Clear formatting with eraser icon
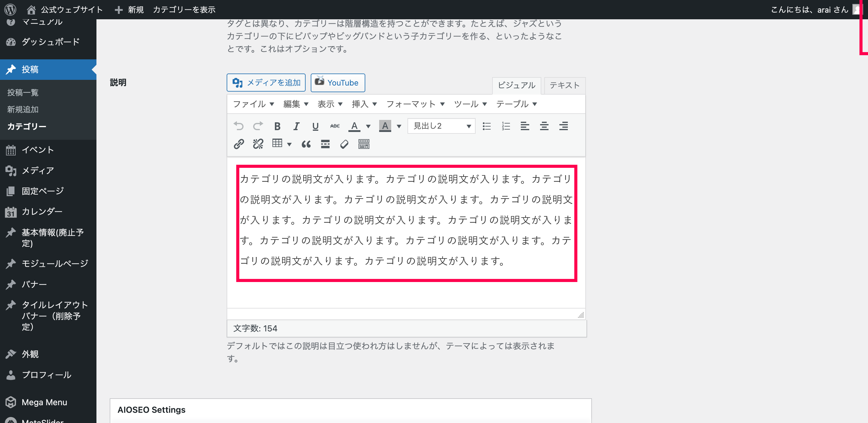 coord(344,144)
